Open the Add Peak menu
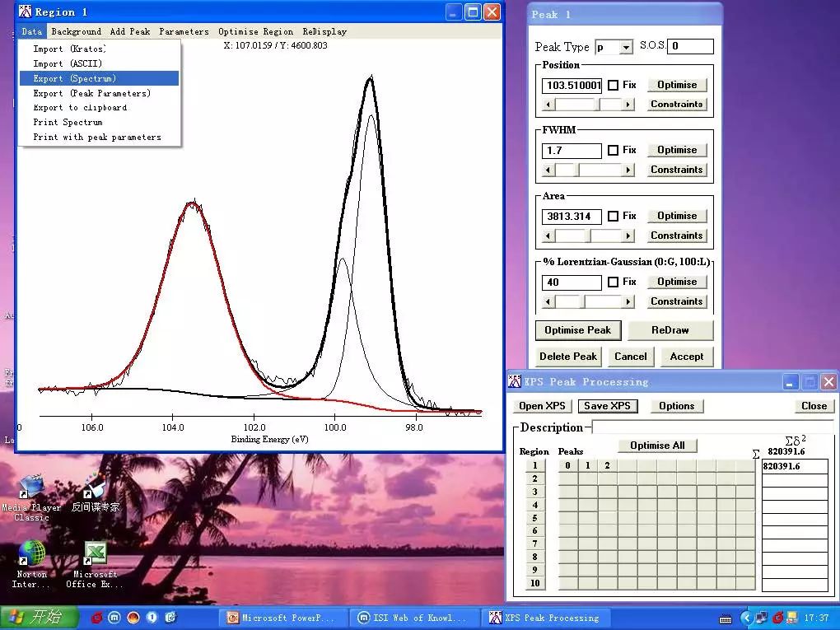840x630 pixels. 130,31
